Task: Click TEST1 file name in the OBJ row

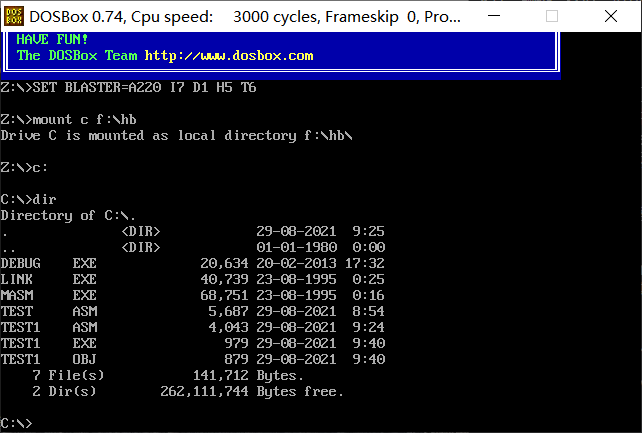Action: pyautogui.click(x=20, y=359)
